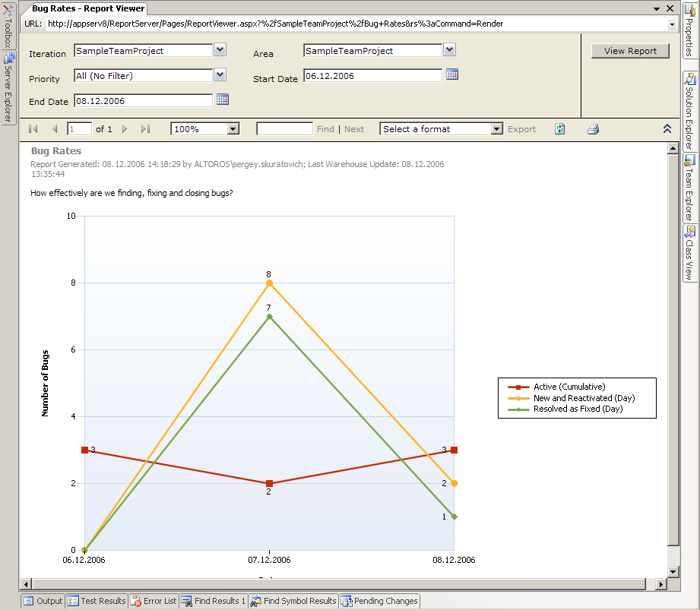Open the Toolbox side panel

(8, 25)
